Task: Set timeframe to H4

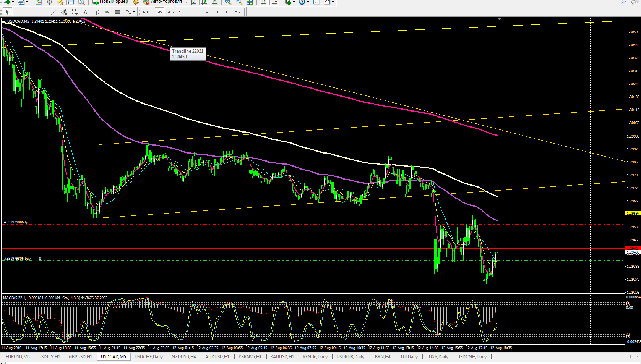Action: 205,12
